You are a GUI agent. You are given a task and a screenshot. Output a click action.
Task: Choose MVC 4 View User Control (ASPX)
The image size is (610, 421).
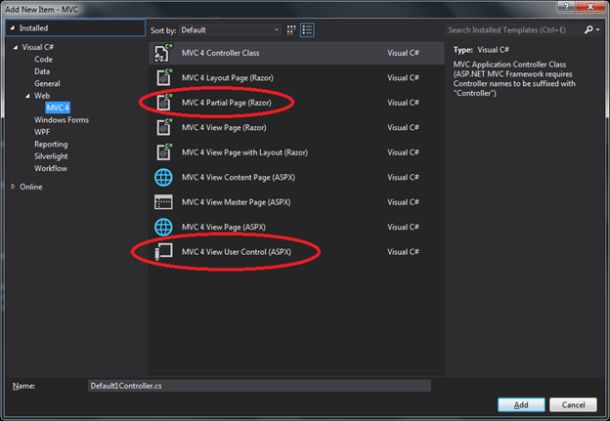coord(296,252)
